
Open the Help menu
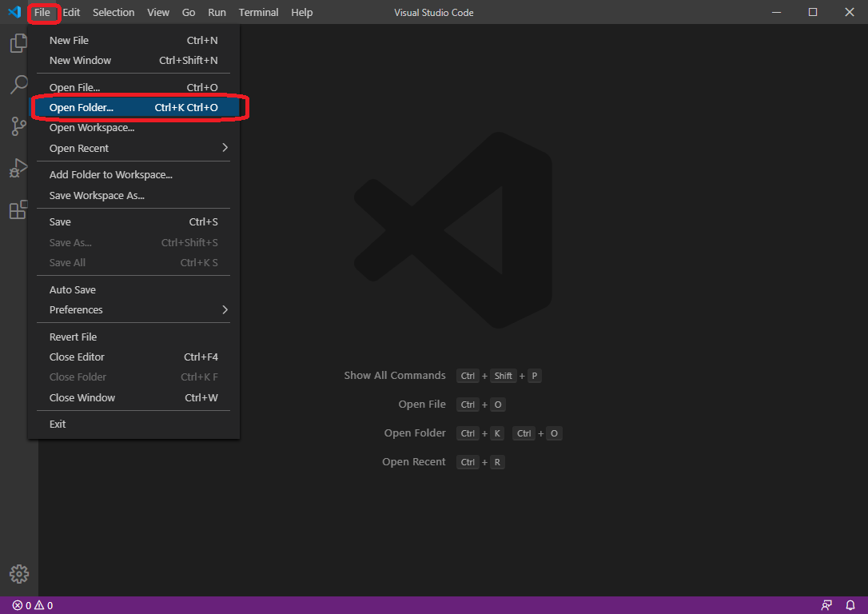302,12
